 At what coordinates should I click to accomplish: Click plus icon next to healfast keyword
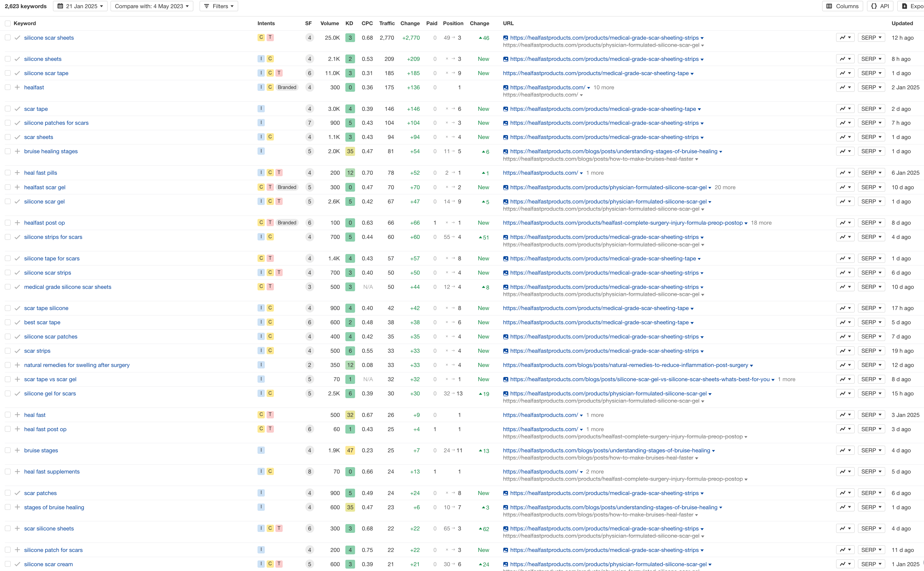click(17, 87)
